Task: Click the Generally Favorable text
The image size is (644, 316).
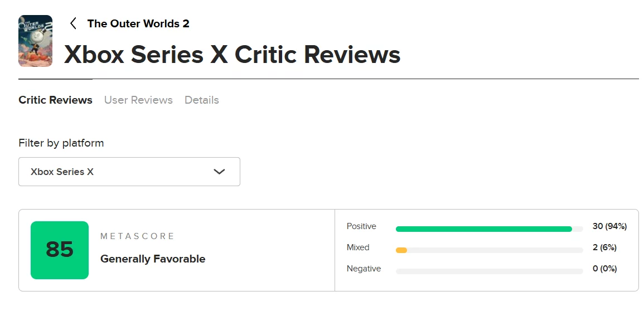Action: tap(153, 259)
